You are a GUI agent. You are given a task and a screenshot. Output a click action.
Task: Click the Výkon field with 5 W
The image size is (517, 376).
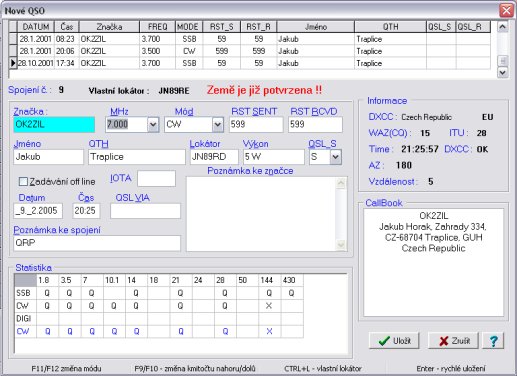[274, 157]
